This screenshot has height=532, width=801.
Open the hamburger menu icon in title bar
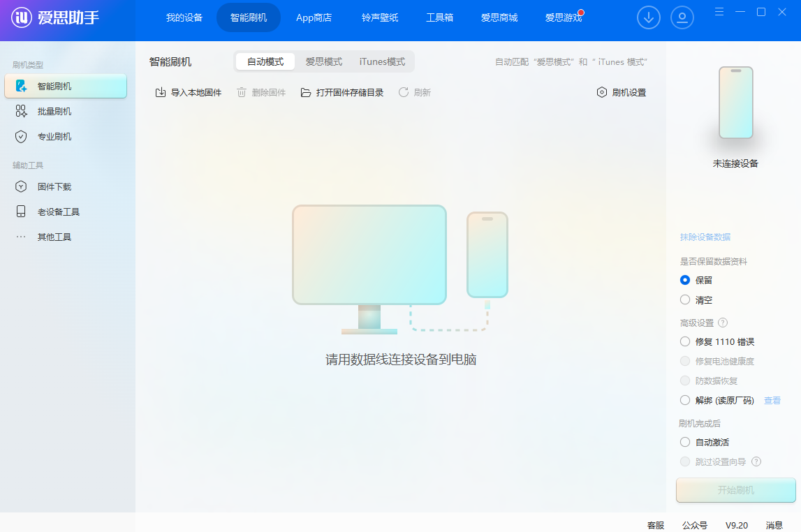click(719, 12)
